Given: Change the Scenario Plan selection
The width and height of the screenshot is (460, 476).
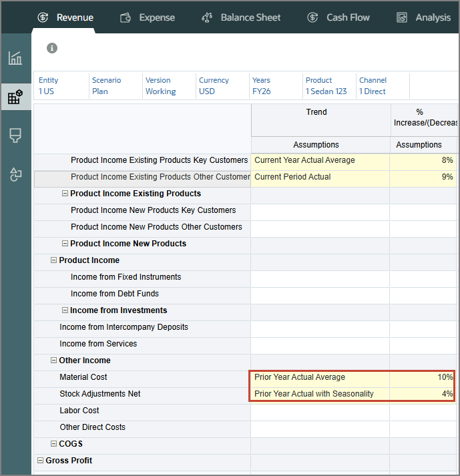Looking at the screenshot, I should [116, 86].
